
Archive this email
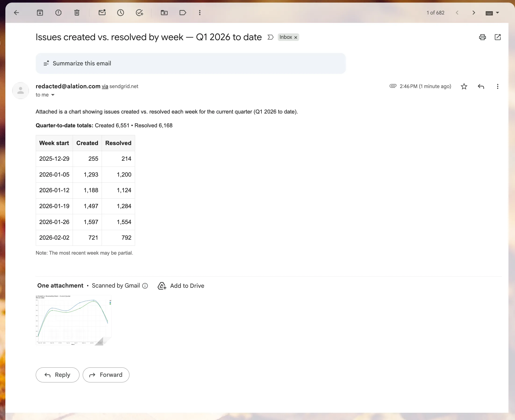pyautogui.click(x=40, y=13)
